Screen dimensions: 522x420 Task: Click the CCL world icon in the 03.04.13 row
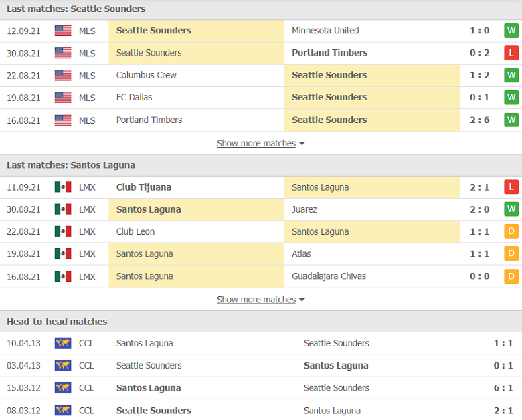tap(63, 366)
